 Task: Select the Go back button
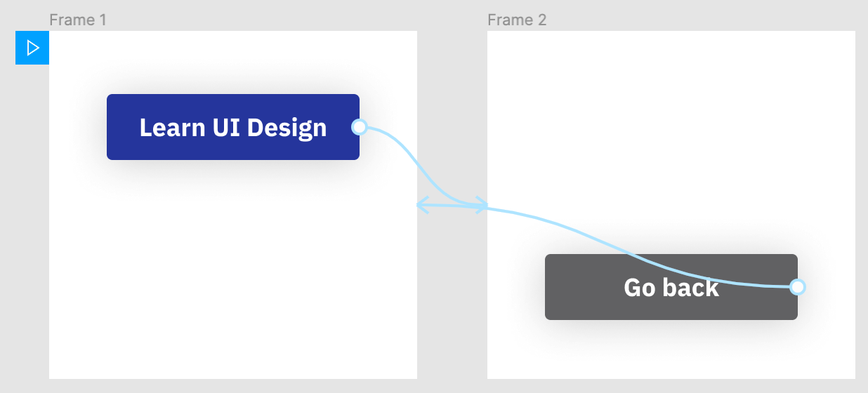click(x=671, y=287)
